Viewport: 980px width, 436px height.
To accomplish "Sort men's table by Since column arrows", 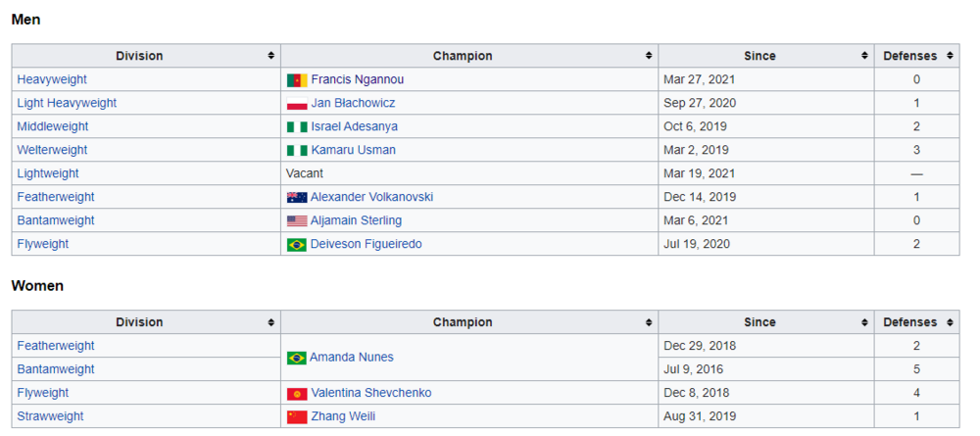I will (x=864, y=57).
